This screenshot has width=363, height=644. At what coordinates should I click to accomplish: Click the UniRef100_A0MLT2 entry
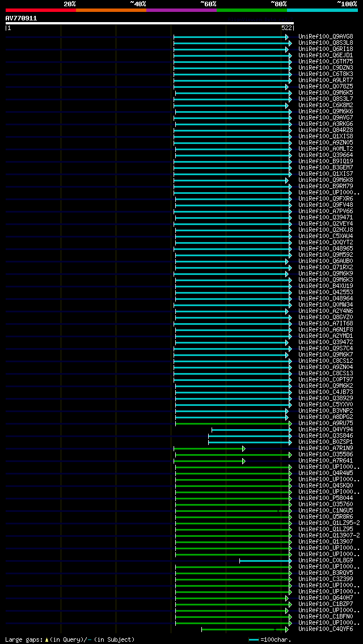[x=326, y=149]
